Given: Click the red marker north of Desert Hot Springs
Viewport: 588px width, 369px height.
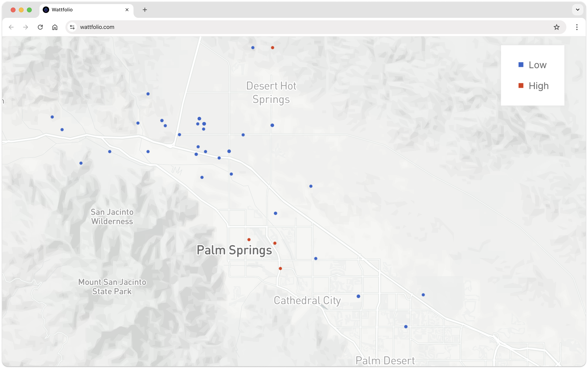Looking at the screenshot, I should 272,48.
